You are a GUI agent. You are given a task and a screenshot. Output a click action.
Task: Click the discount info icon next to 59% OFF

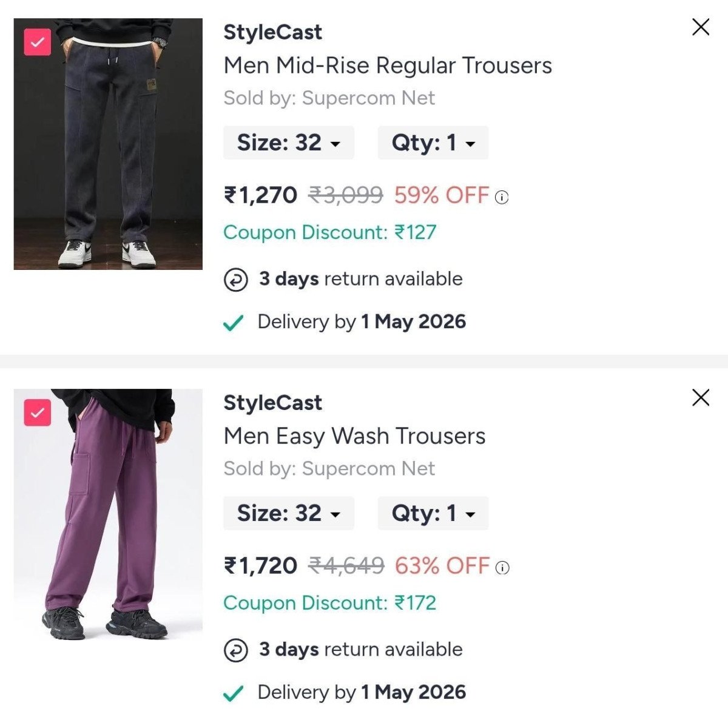pyautogui.click(x=501, y=198)
